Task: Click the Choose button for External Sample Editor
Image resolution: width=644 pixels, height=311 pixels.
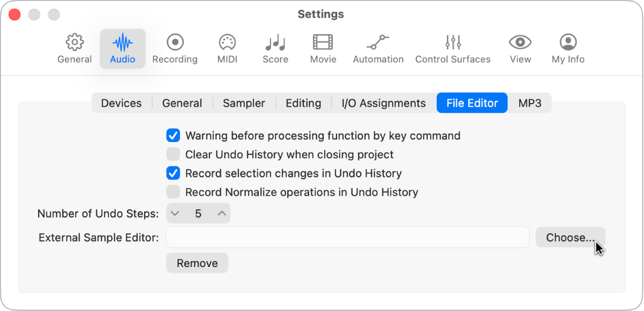Action: coord(570,237)
